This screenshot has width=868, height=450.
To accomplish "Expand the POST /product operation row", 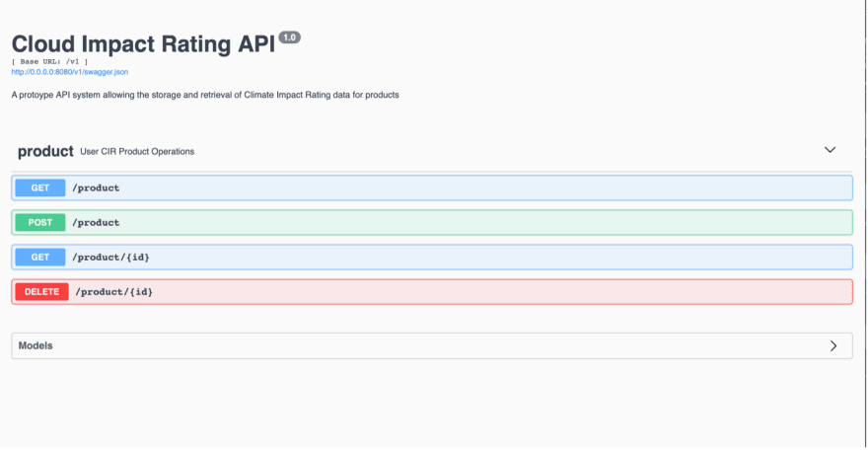I will (432, 222).
